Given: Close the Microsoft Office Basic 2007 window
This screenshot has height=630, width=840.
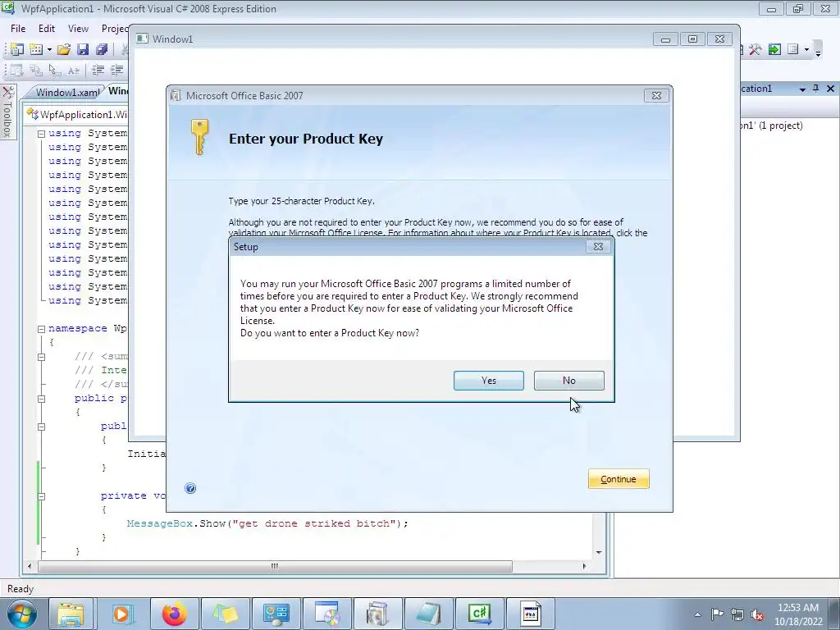Looking at the screenshot, I should coord(656,95).
